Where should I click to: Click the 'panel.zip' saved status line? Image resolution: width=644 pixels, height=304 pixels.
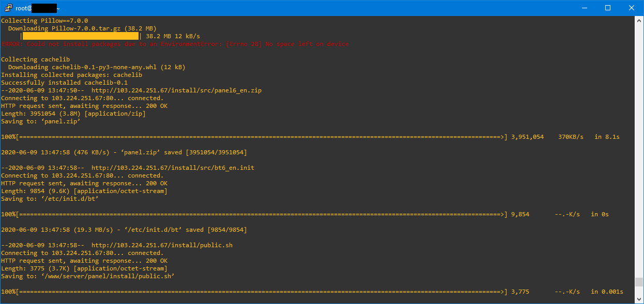(x=124, y=152)
